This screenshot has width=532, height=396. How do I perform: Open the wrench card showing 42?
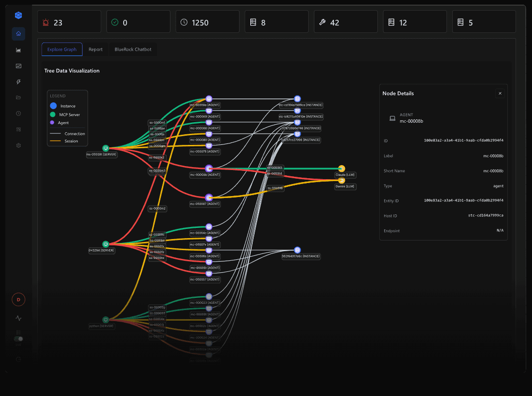coord(346,22)
